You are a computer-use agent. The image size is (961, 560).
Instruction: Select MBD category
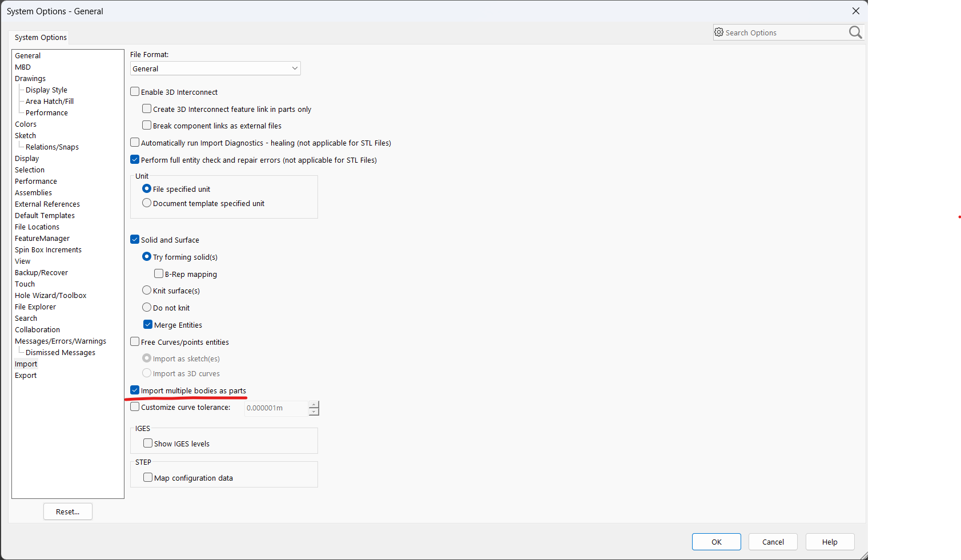23,67
